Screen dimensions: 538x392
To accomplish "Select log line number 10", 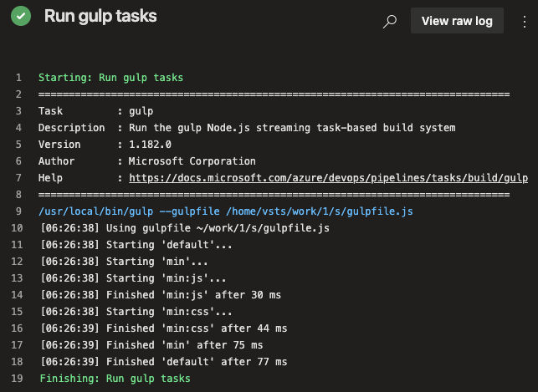I will 18,228.
